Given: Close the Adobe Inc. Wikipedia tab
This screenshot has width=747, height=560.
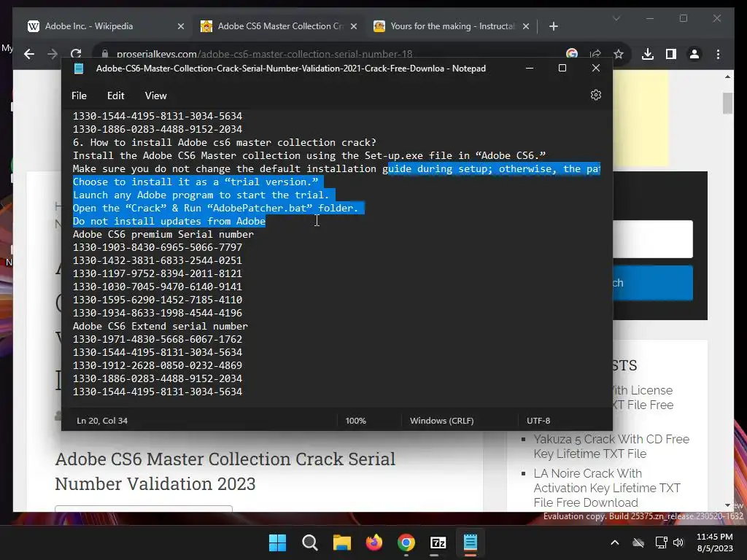Looking at the screenshot, I should pos(181,27).
